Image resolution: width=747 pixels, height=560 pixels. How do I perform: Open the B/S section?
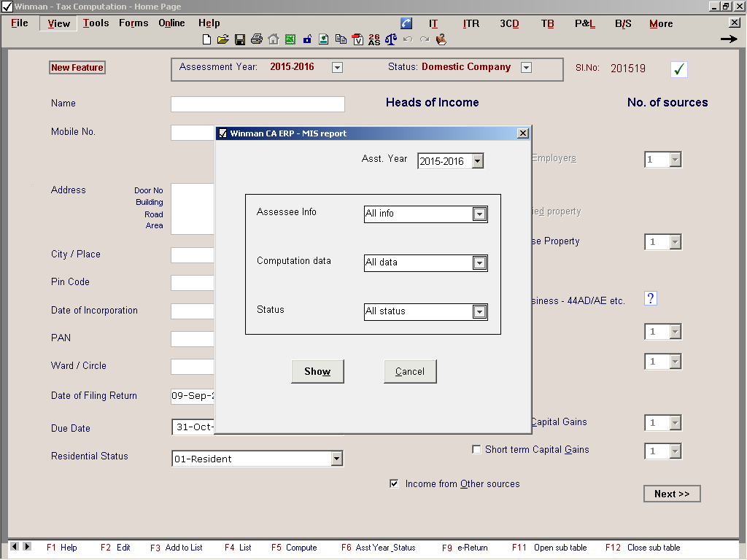click(x=623, y=24)
